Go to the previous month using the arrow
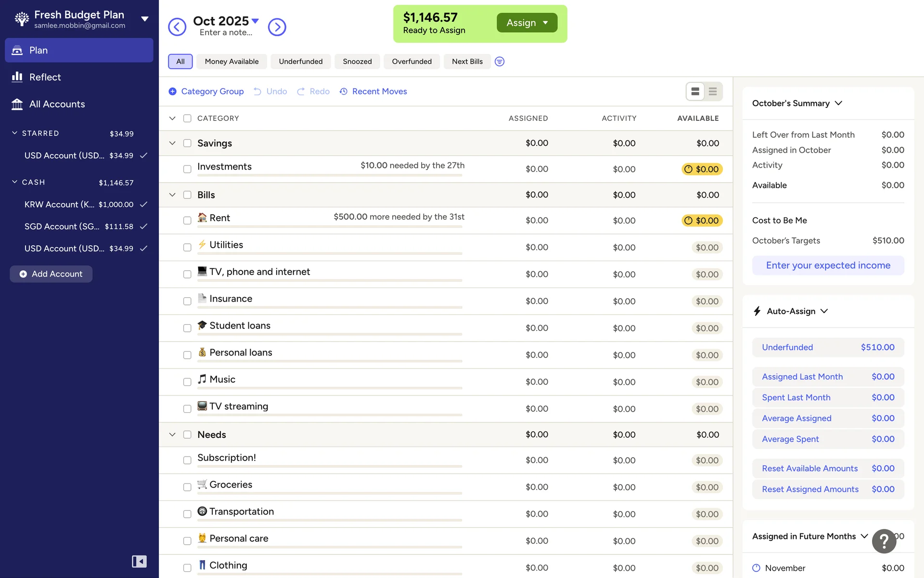924x578 pixels. pos(177,27)
